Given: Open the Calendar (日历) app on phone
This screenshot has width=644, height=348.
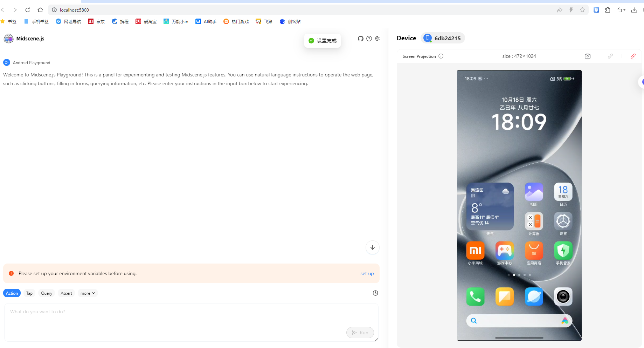Looking at the screenshot, I should pyautogui.click(x=563, y=192).
